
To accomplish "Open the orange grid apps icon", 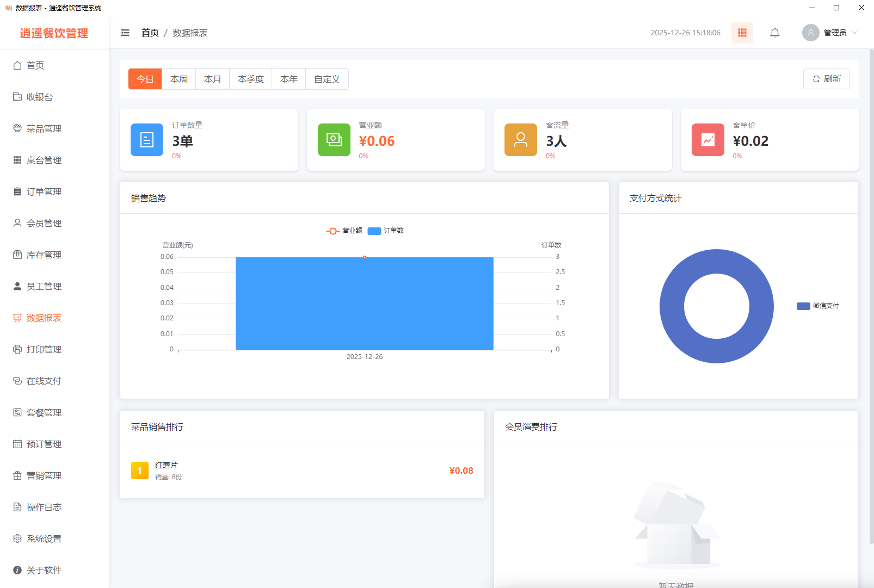I will click(x=742, y=33).
